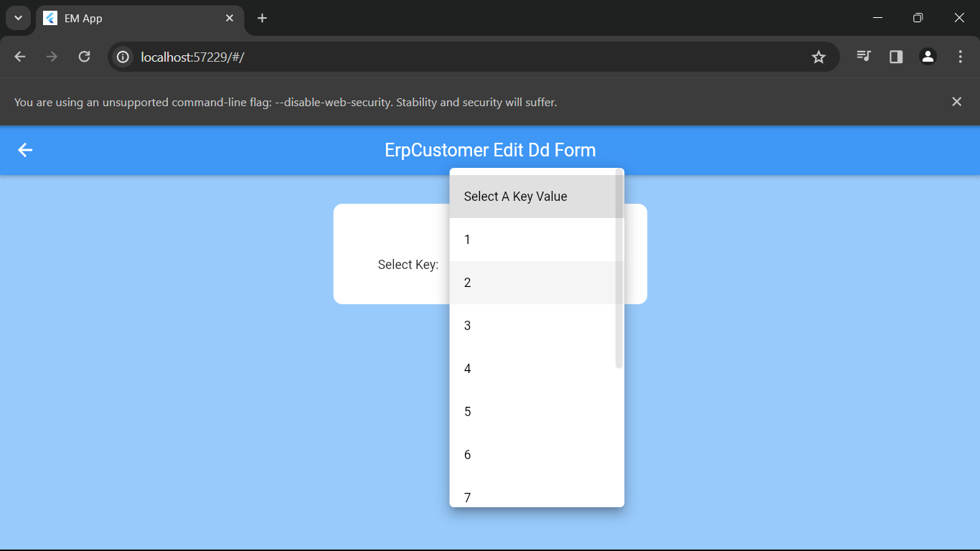Open the browser side panel
Image resolution: width=980 pixels, height=551 pixels.
896,57
